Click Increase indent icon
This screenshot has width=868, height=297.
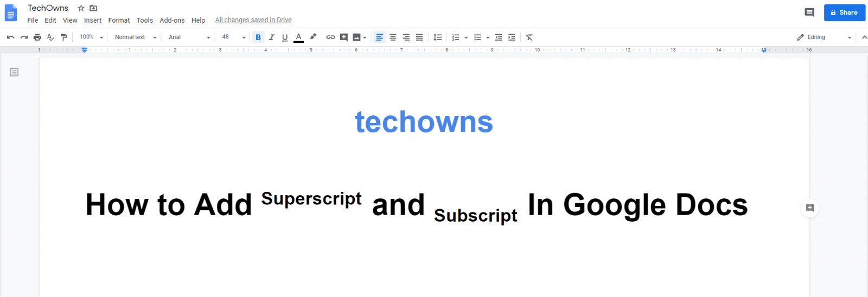pyautogui.click(x=512, y=37)
